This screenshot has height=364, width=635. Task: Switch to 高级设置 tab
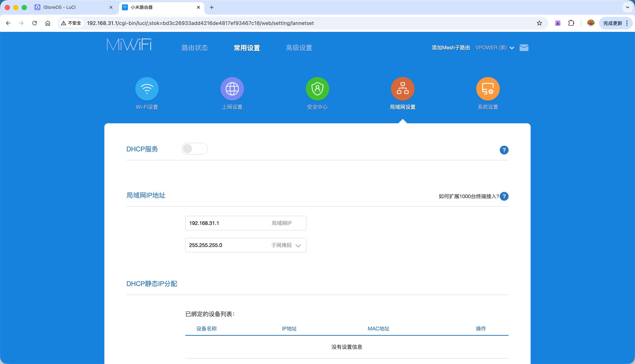coord(299,48)
